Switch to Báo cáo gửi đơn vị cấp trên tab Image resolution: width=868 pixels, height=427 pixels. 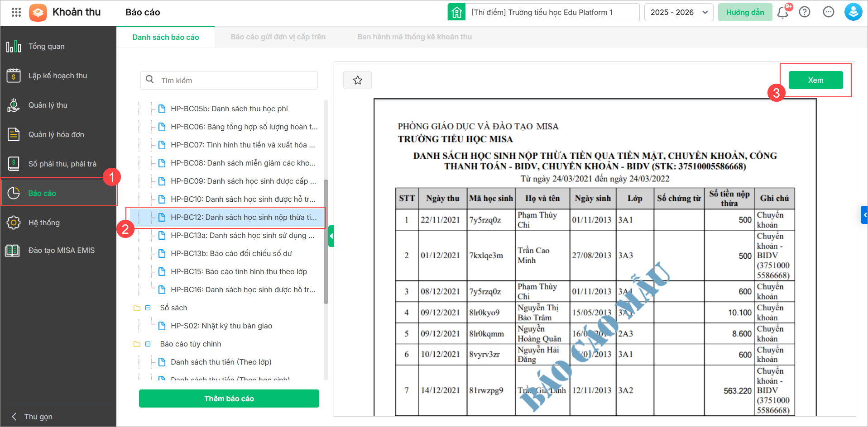(x=278, y=37)
